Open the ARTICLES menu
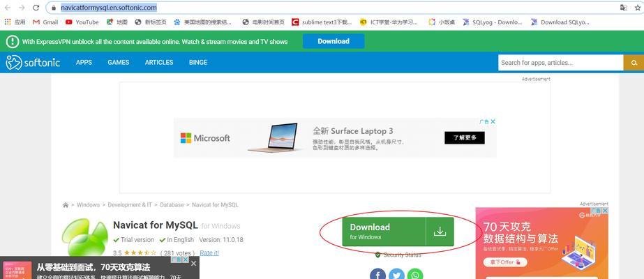 [x=159, y=62]
